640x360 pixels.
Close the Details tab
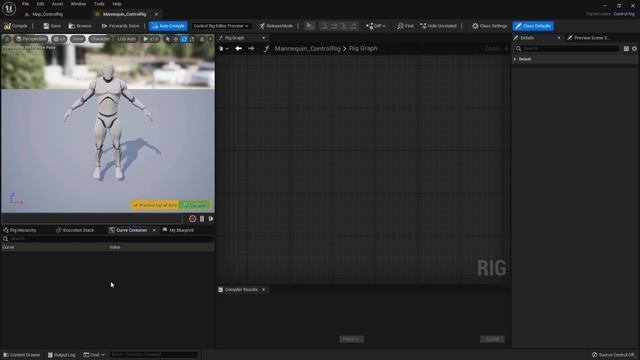coord(559,38)
